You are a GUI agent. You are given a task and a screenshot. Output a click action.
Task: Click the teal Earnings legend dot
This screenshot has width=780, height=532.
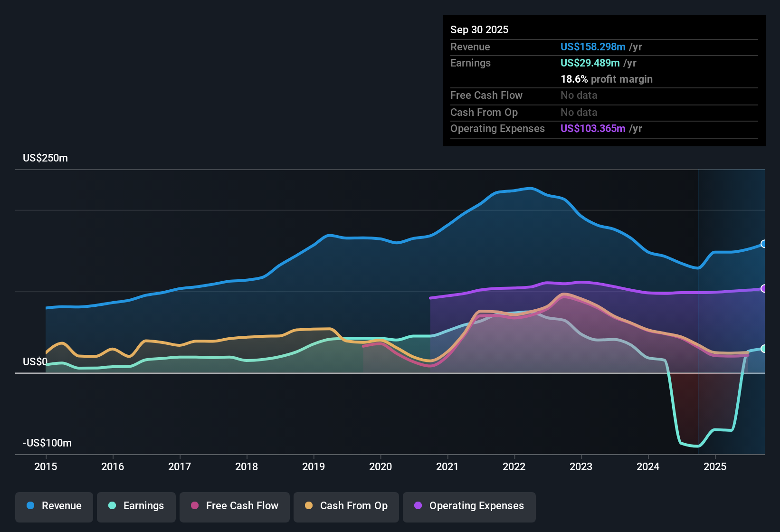(112, 506)
